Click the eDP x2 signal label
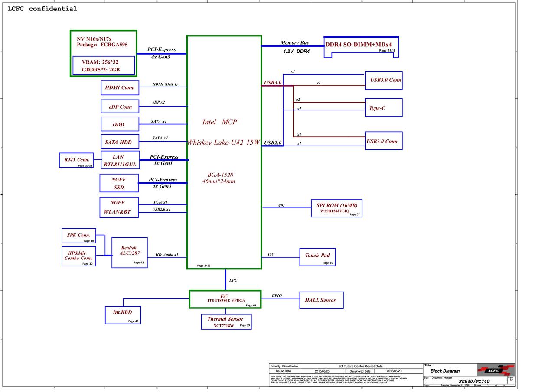 tap(158, 102)
